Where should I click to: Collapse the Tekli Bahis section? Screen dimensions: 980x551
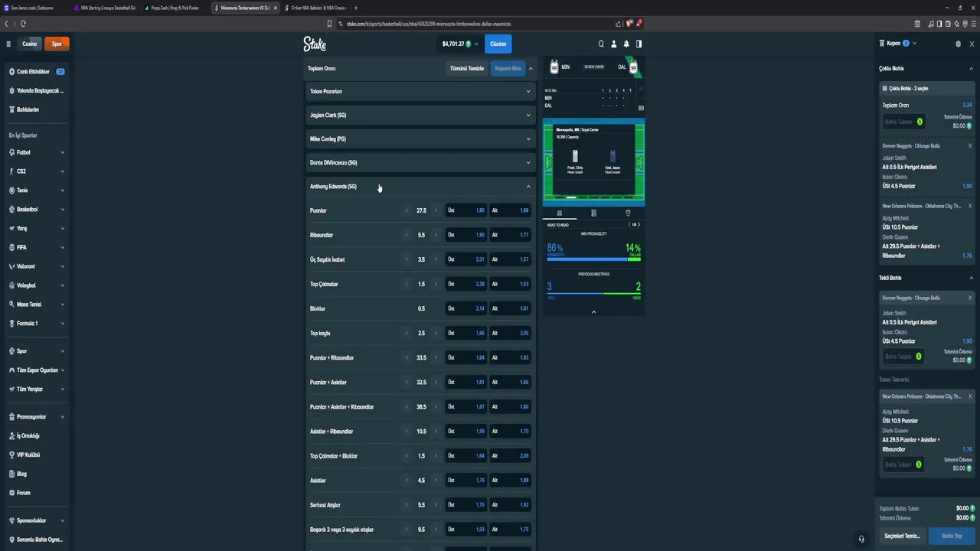click(x=972, y=278)
